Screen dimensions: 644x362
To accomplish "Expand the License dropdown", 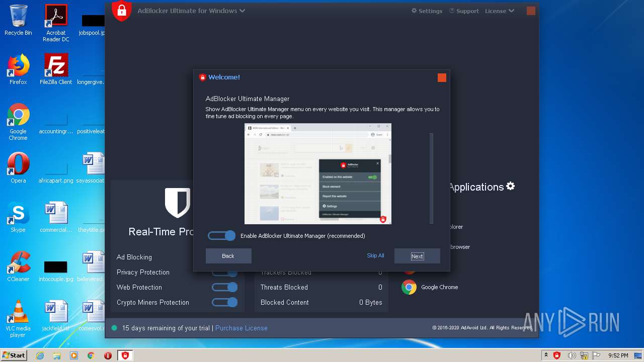I will coord(500,11).
